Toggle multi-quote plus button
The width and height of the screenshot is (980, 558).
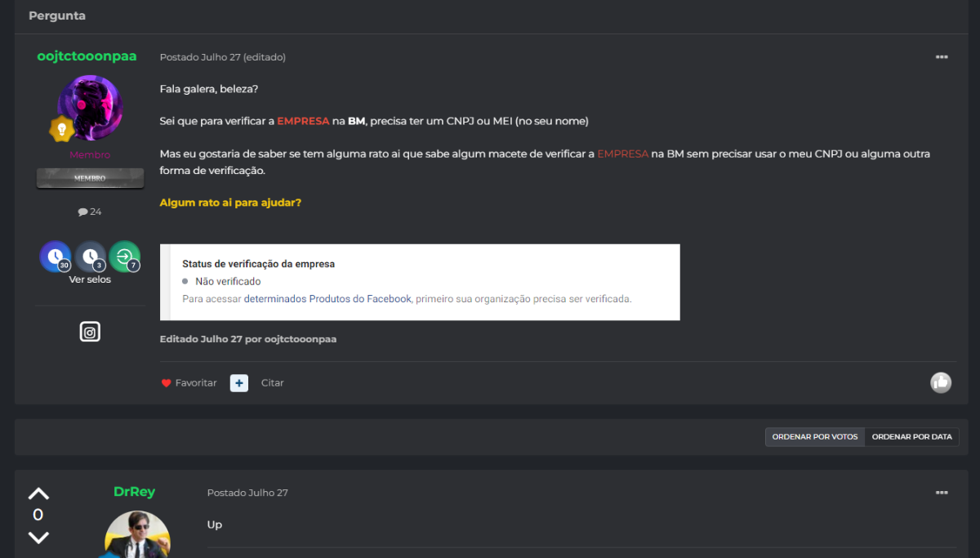click(238, 382)
